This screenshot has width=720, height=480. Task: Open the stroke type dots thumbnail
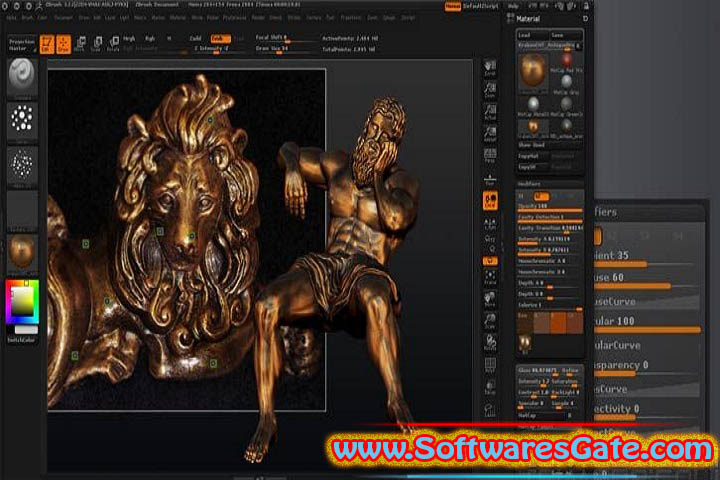coord(22,121)
